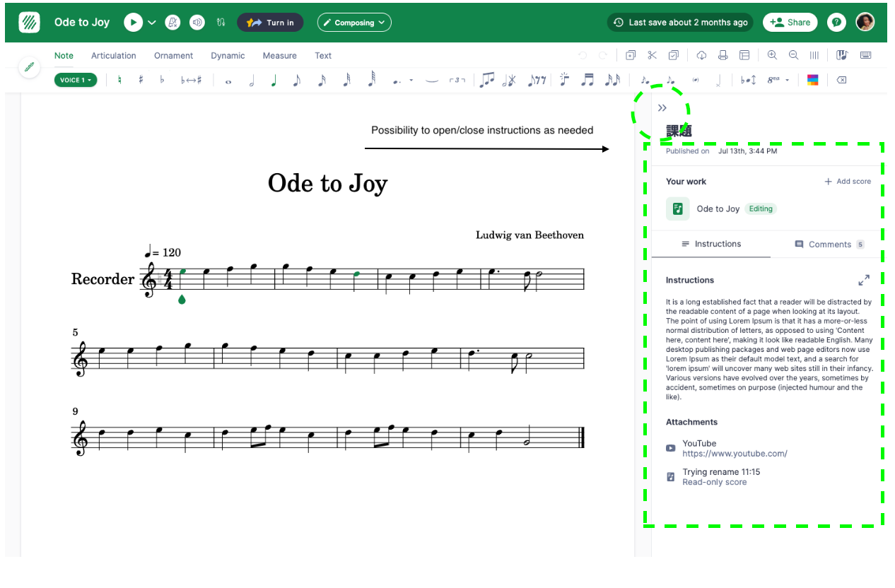Open the note color palette swatch

(x=813, y=81)
